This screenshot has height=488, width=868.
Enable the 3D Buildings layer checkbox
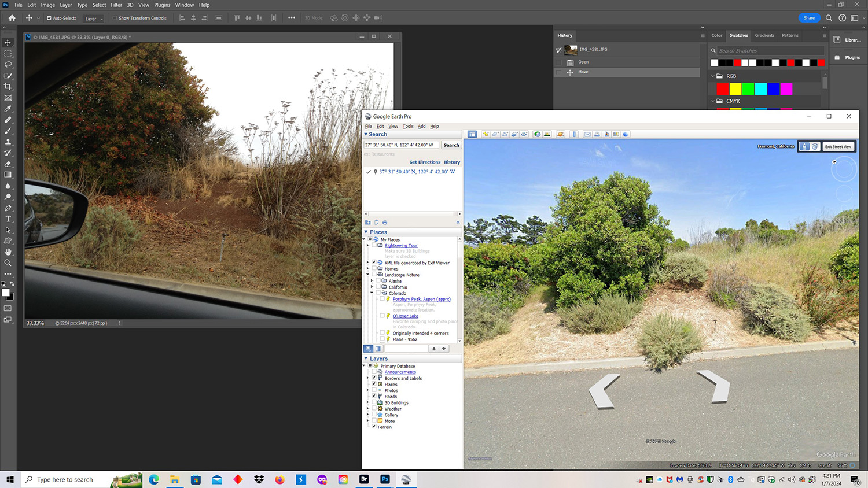coord(374,402)
